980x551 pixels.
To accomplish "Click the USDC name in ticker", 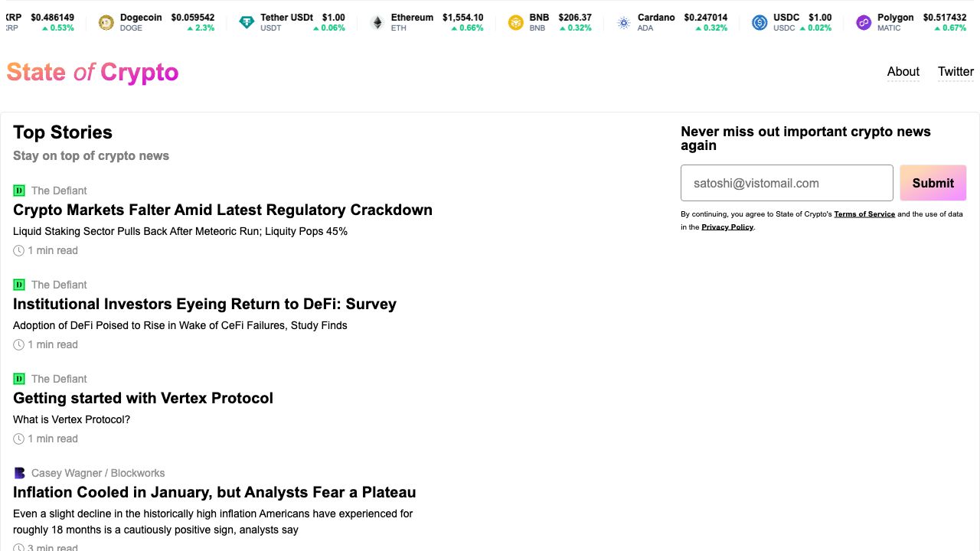I will point(786,18).
